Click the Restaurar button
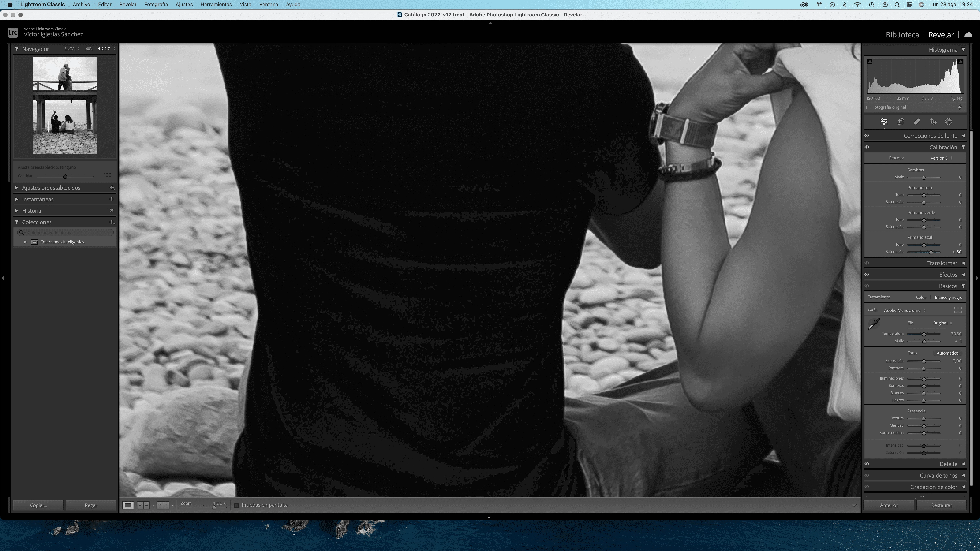This screenshot has height=551, width=980. [x=941, y=505]
